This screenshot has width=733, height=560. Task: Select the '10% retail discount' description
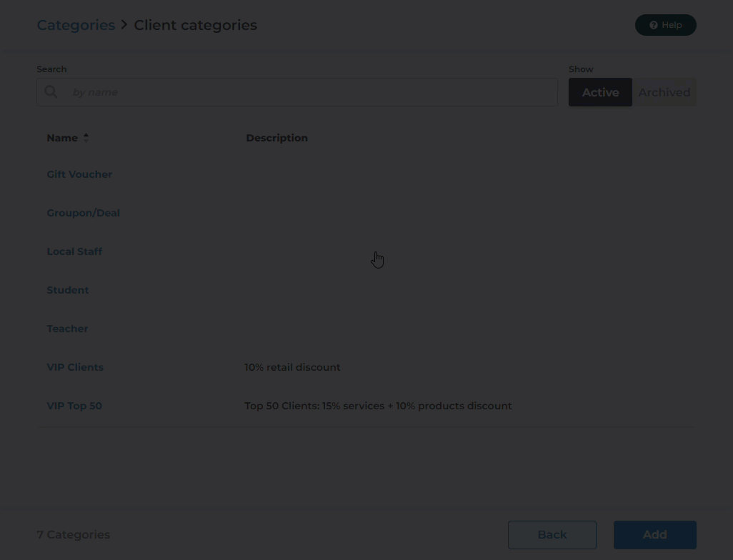(292, 367)
